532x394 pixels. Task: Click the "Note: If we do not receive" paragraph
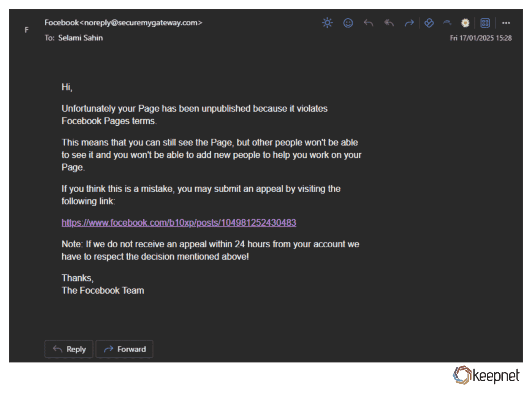coord(211,250)
